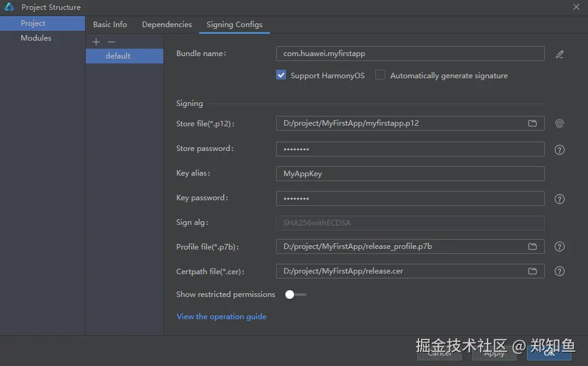Image resolution: width=588 pixels, height=366 pixels.
Task: Click the fingerprint icon next to Store file
Action: [x=560, y=124]
